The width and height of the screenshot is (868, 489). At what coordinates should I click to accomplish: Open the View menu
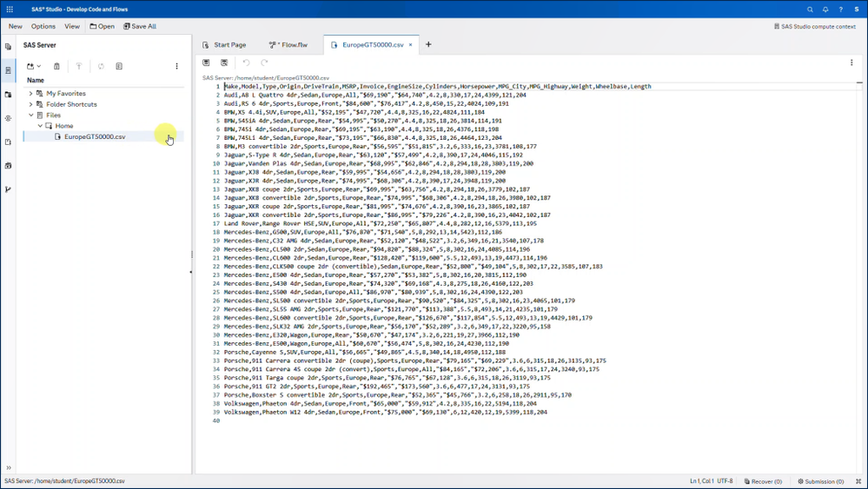pos(72,26)
